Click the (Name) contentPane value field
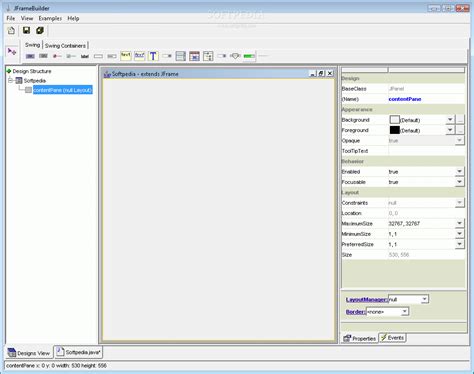 [x=426, y=99]
